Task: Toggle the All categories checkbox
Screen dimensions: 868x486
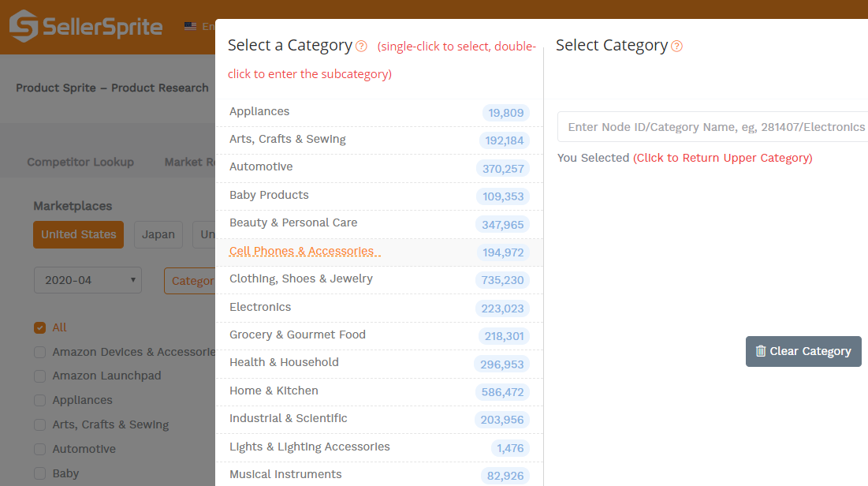Action: (40, 327)
